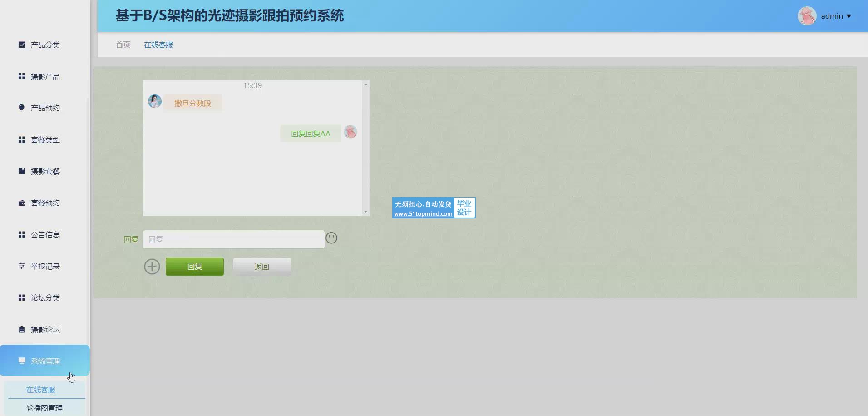The width and height of the screenshot is (868, 416).
Task: Open 产品预约 in the sidebar
Action: click(45, 108)
